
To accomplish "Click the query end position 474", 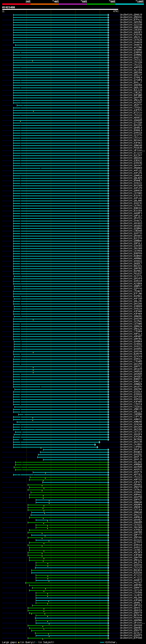I will 115,11.
